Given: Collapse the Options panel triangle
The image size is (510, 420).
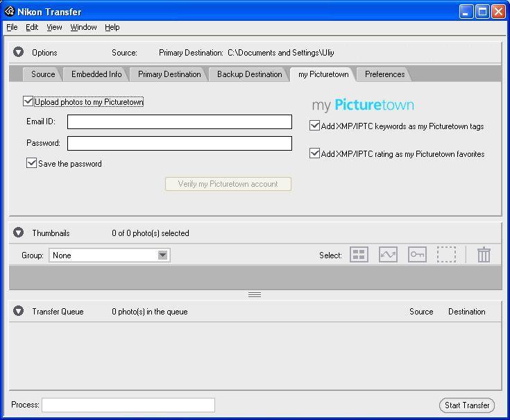Looking at the screenshot, I should click(19, 52).
